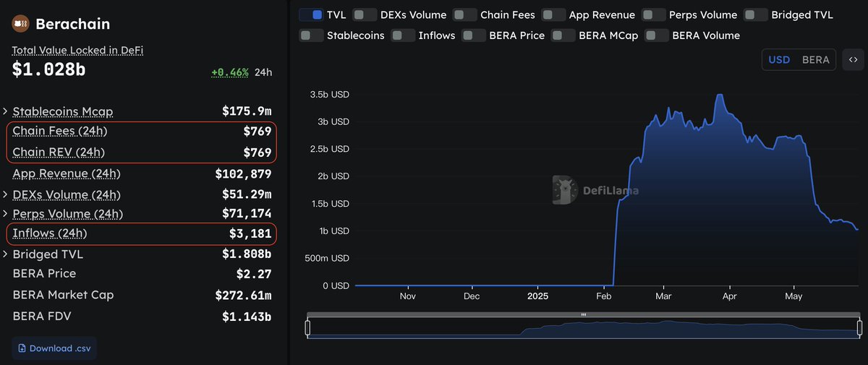Screen dimensions: 868x365
Task: Switch chart denomination to BERA
Action: pyautogui.click(x=816, y=60)
